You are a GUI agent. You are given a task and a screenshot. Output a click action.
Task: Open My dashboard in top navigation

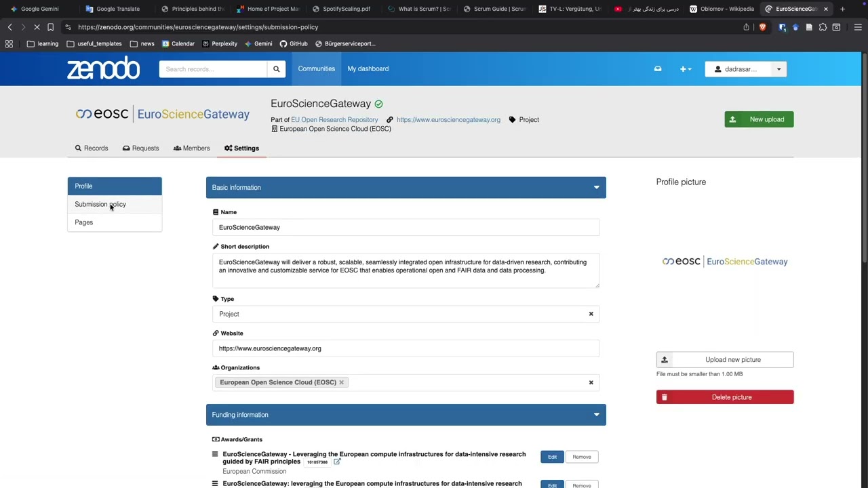click(368, 68)
